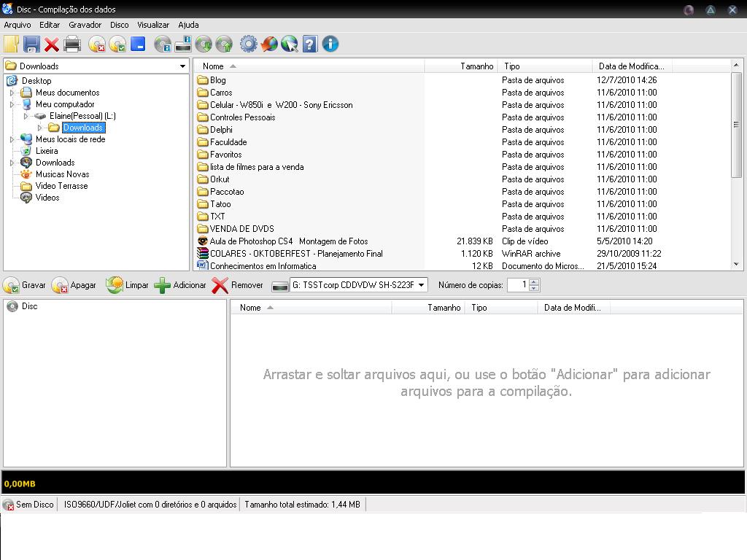Viewport: 747px width, 560px height.
Task: Open compilation settings with the gear icon
Action: (x=248, y=44)
